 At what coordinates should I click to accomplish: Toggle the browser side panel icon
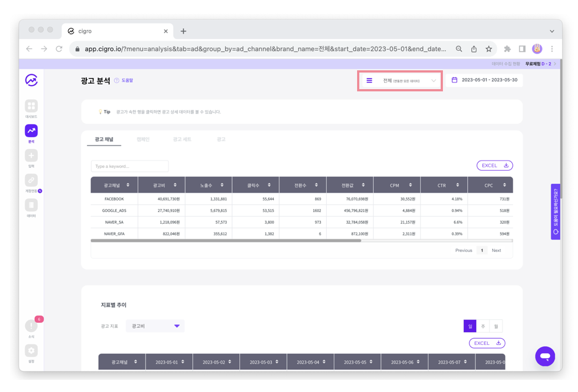click(522, 49)
